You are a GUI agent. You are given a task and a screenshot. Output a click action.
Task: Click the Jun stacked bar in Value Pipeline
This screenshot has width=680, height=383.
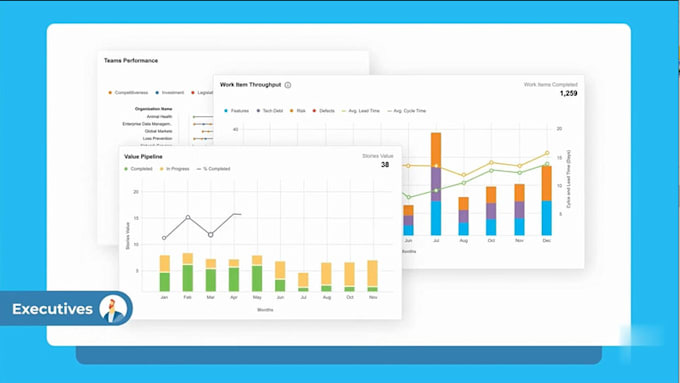pyautogui.click(x=280, y=276)
